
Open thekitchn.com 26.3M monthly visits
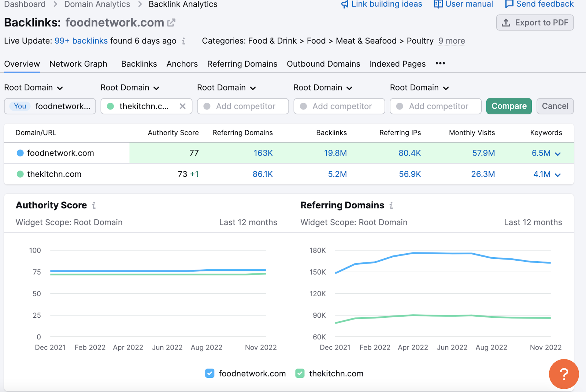tap(483, 174)
